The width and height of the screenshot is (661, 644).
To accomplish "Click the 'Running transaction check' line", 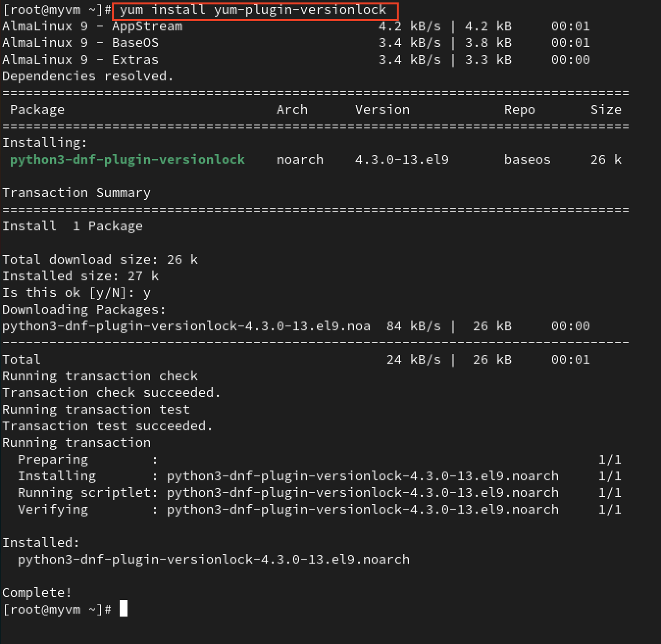I will (100, 376).
